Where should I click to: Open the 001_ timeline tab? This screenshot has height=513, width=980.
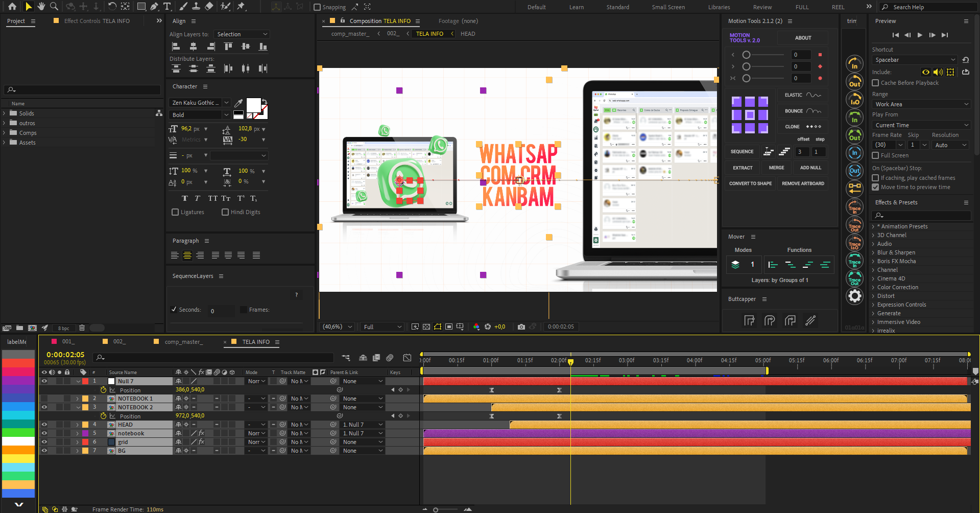pyautogui.click(x=68, y=342)
